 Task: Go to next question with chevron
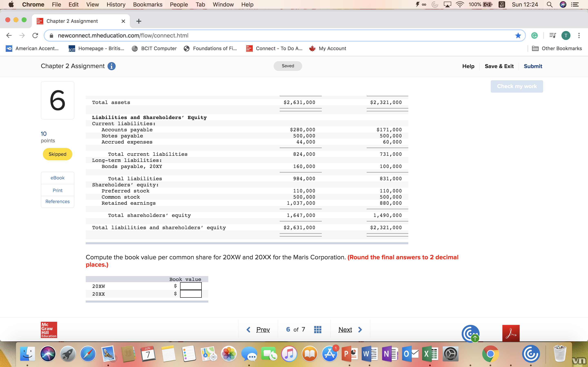[360, 330]
